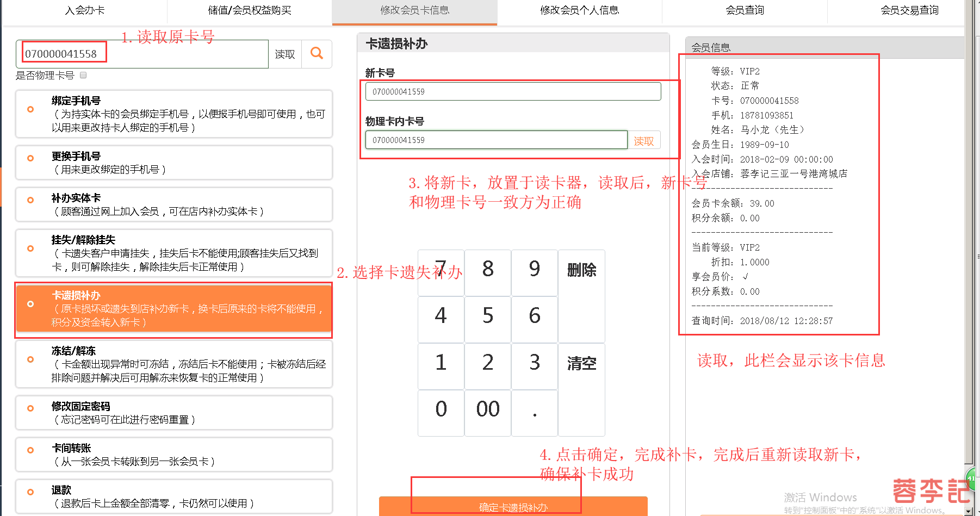The height and width of the screenshot is (516, 980).
Task: Focus the 新卡号 input field
Action: coord(513,91)
